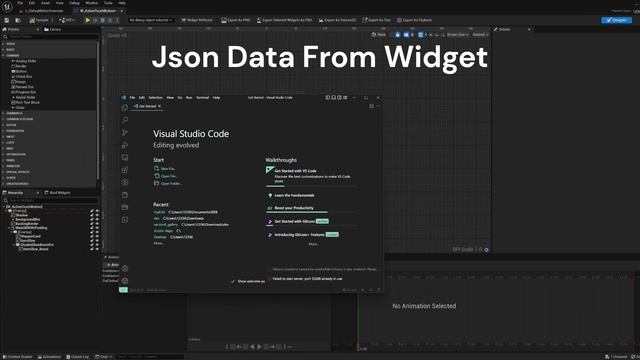Click VS Code remote indicator in status bar

click(123, 290)
